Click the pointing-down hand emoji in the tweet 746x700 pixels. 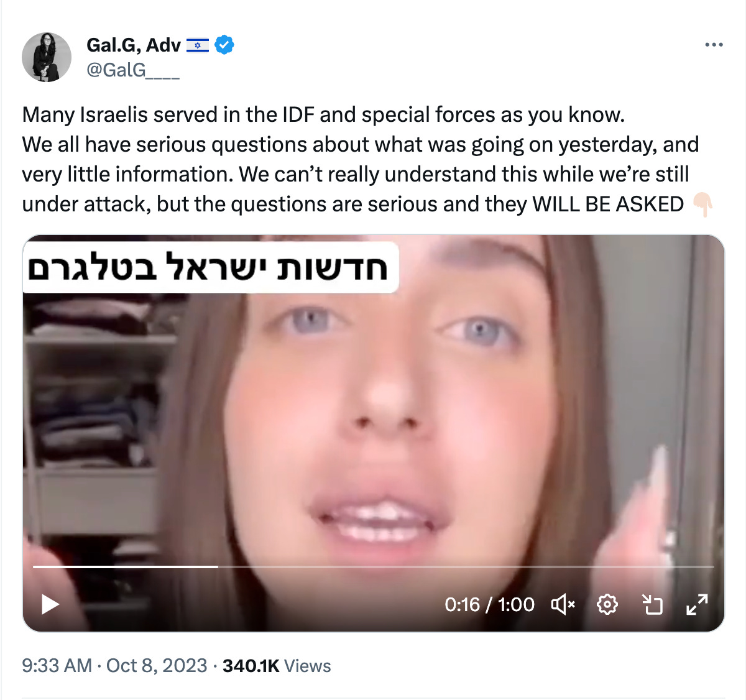(703, 205)
